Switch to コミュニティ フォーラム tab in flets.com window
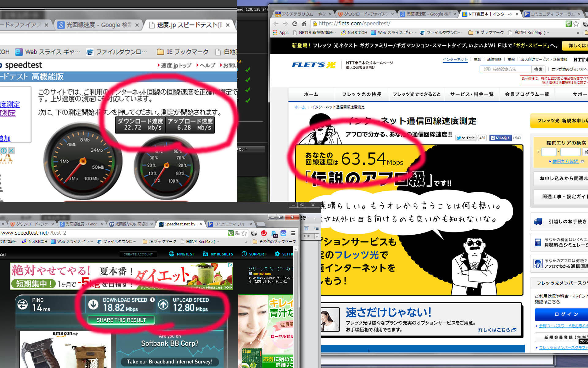 coord(552,14)
